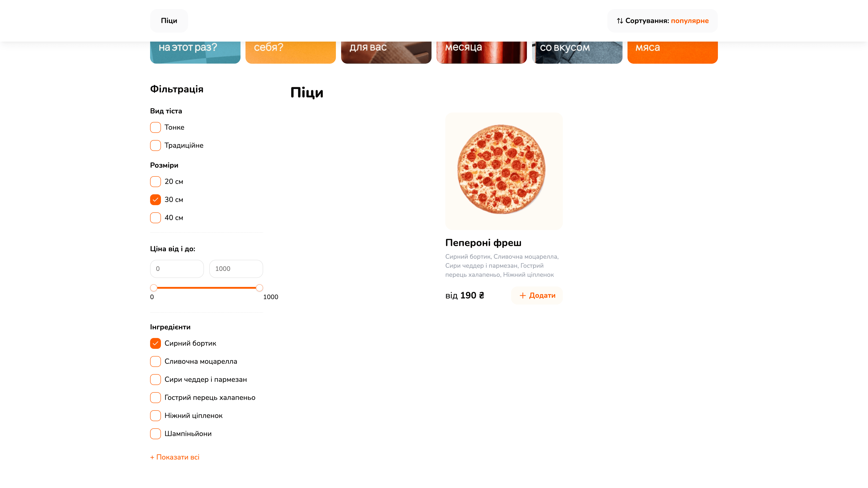
Task: Click the checkmark icon on Сирний бортик
Action: (x=155, y=343)
